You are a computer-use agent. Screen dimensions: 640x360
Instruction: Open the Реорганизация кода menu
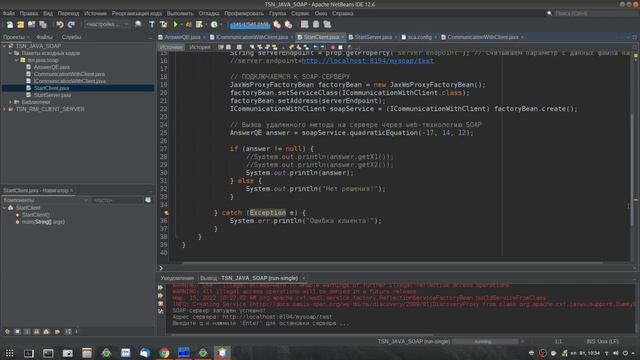[x=136, y=13]
